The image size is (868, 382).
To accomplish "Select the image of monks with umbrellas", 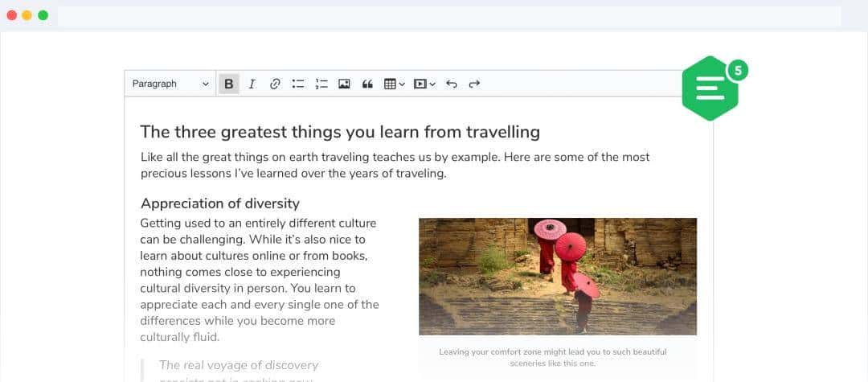I will pyautogui.click(x=557, y=276).
